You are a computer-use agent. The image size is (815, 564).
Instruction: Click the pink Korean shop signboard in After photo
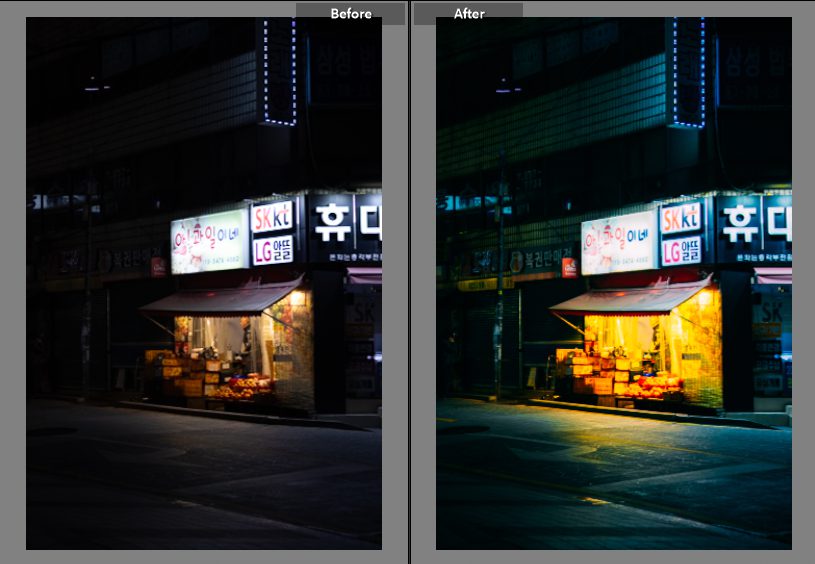point(619,242)
